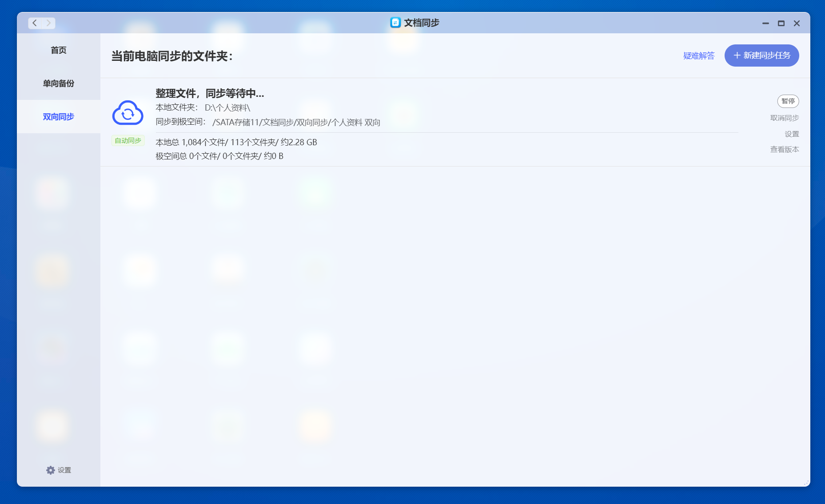This screenshot has height=504, width=825.
Task: Toggle the 自动同步 badge on the task
Action: coord(128,141)
